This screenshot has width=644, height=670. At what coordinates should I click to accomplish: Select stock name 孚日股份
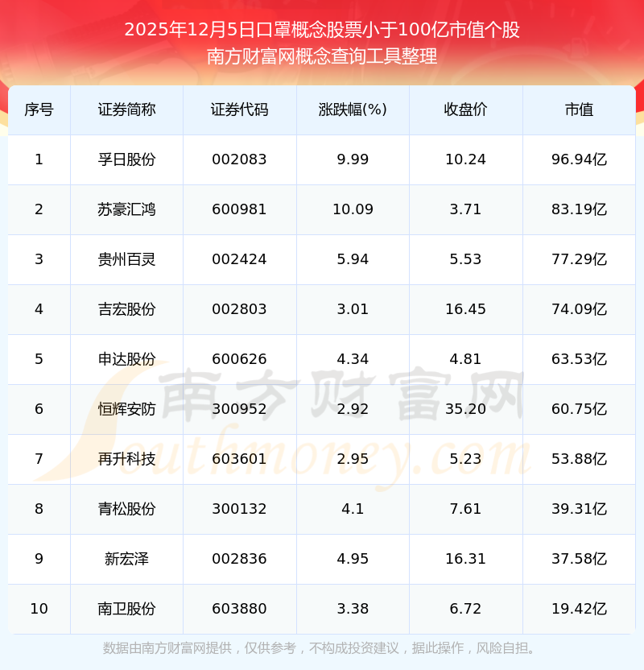pyautogui.click(x=127, y=159)
